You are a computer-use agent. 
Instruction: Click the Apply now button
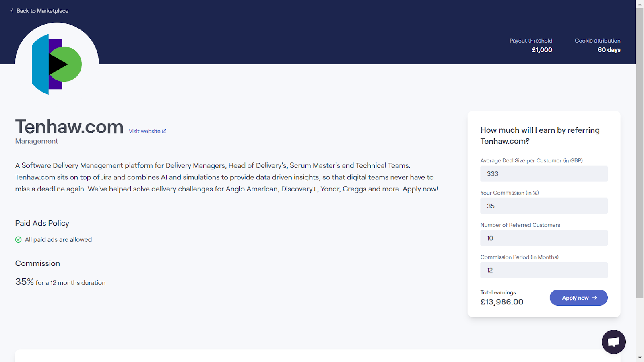(x=578, y=298)
